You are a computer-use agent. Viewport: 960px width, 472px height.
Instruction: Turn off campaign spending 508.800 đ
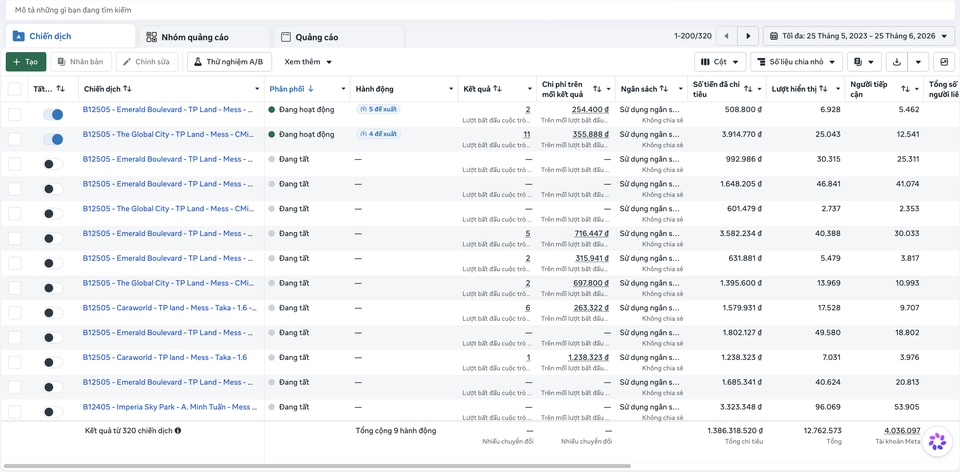[53, 114]
